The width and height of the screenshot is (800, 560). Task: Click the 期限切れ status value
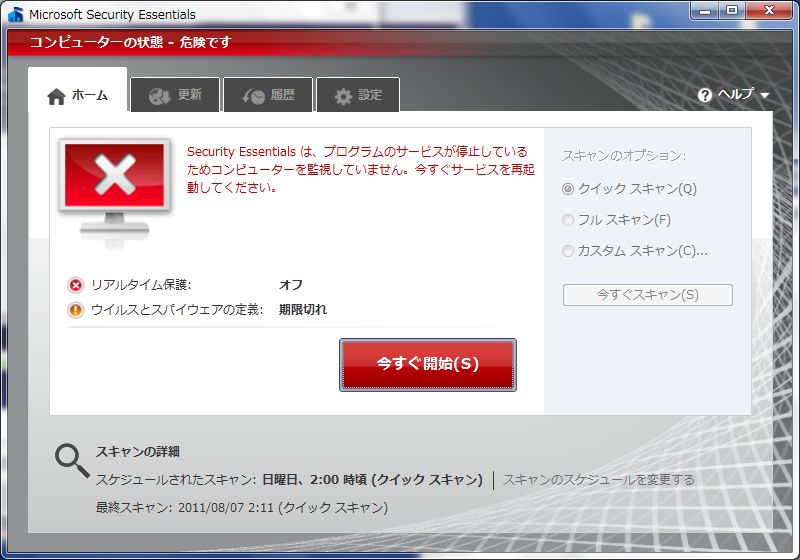(x=303, y=310)
